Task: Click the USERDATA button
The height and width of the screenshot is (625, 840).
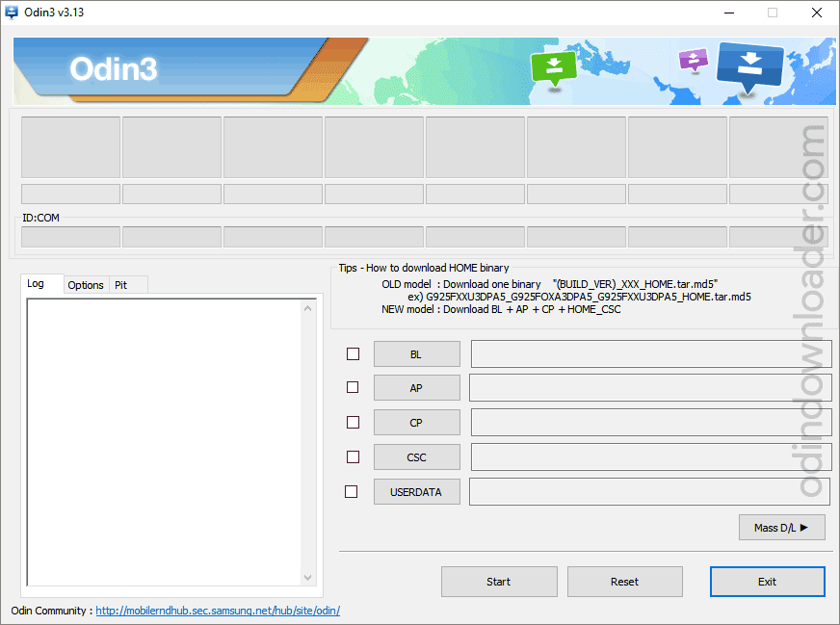Action: coord(417,492)
